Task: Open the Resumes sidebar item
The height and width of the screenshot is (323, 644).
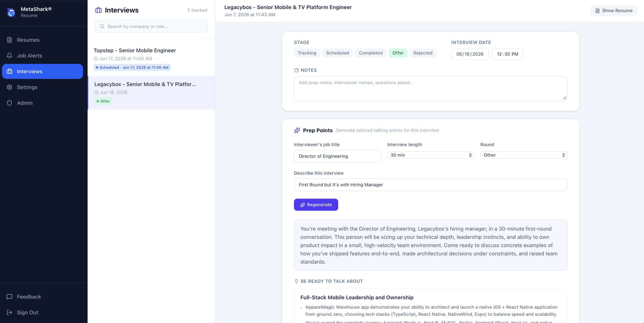Action: (42, 40)
